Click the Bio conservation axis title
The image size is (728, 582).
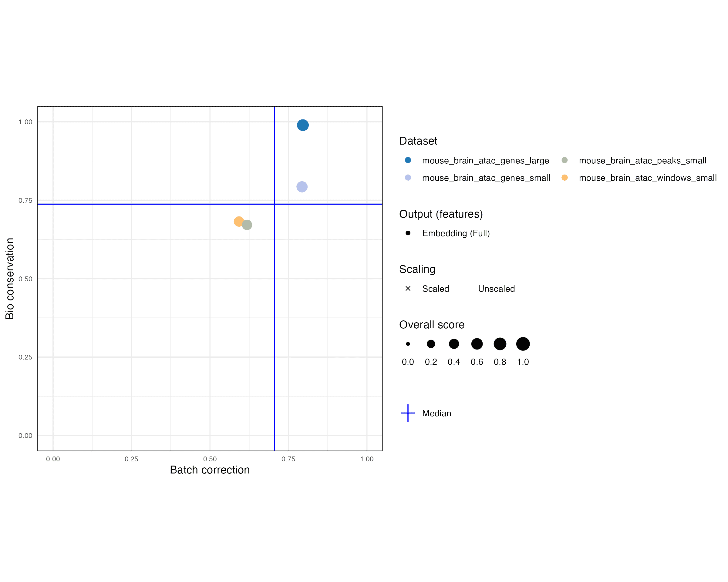click(9, 278)
